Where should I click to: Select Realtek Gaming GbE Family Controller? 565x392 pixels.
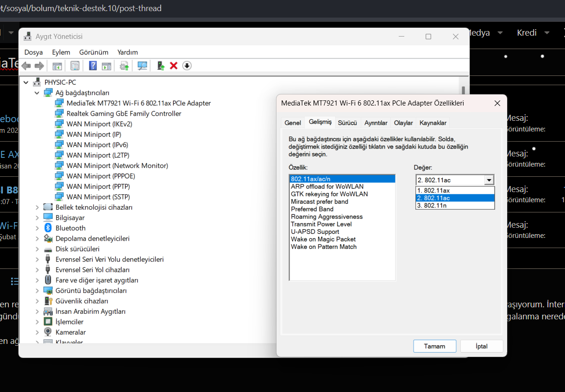tap(124, 113)
